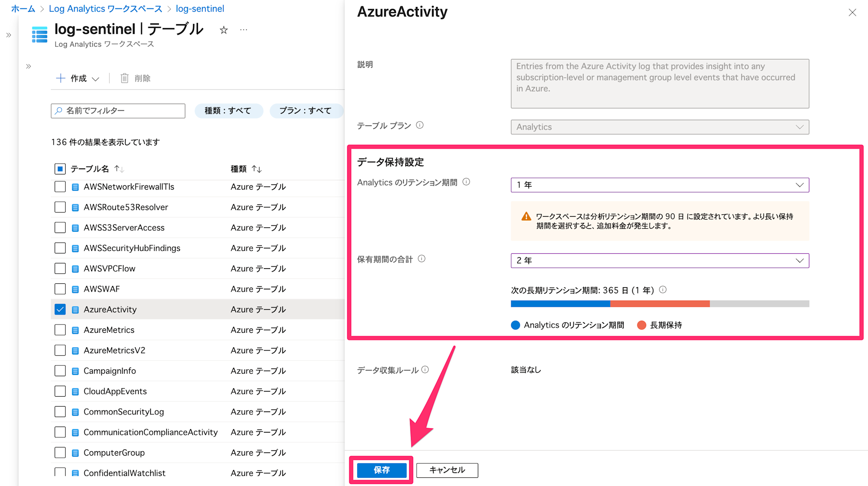Check the AWSSecurityHubFindings checkbox
This screenshot has width=868, height=486.
pos(60,248)
